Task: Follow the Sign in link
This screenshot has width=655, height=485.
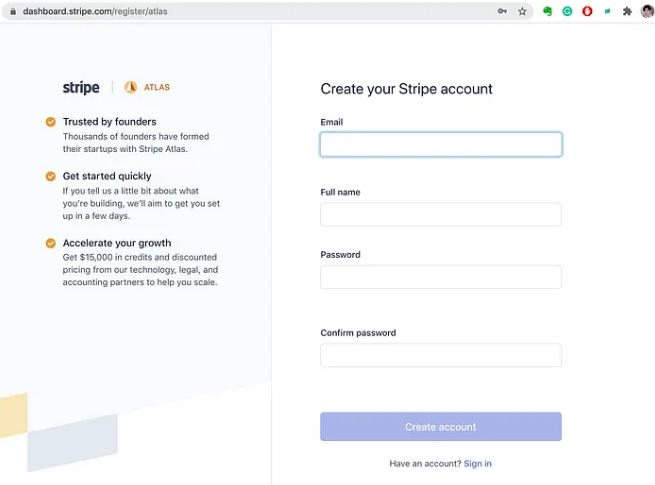Action: [477, 464]
